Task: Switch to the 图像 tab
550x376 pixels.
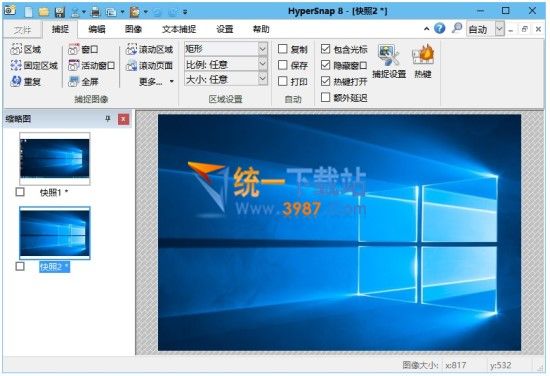Action: pos(133,29)
